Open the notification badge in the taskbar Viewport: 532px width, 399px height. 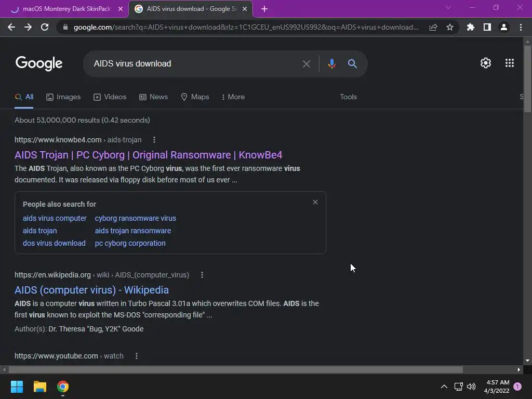[x=517, y=387]
